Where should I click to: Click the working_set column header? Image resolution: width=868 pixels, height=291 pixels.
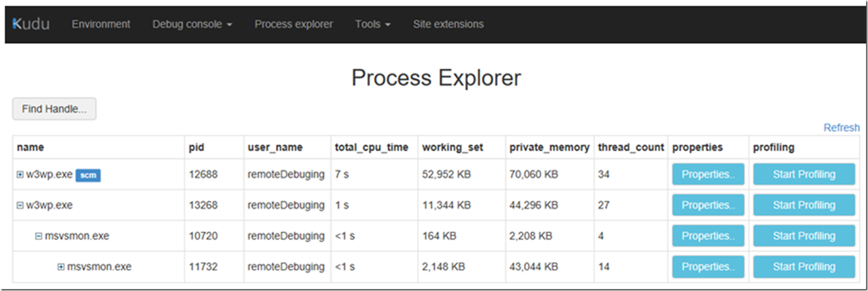pos(453,148)
